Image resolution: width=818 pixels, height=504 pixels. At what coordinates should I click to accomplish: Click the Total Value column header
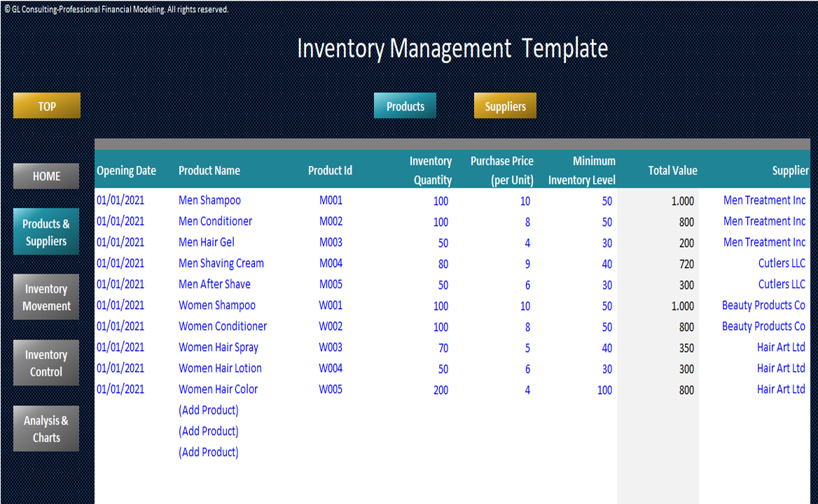click(x=672, y=170)
